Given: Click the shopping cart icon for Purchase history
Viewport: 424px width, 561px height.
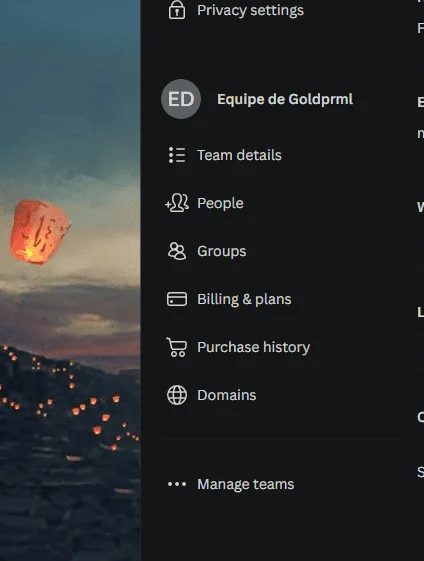Looking at the screenshot, I should tap(177, 347).
